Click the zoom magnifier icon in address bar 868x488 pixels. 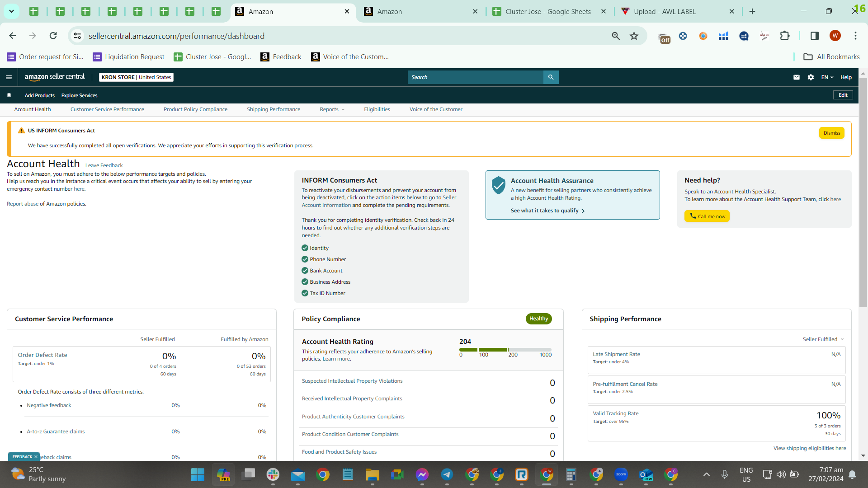click(x=616, y=36)
